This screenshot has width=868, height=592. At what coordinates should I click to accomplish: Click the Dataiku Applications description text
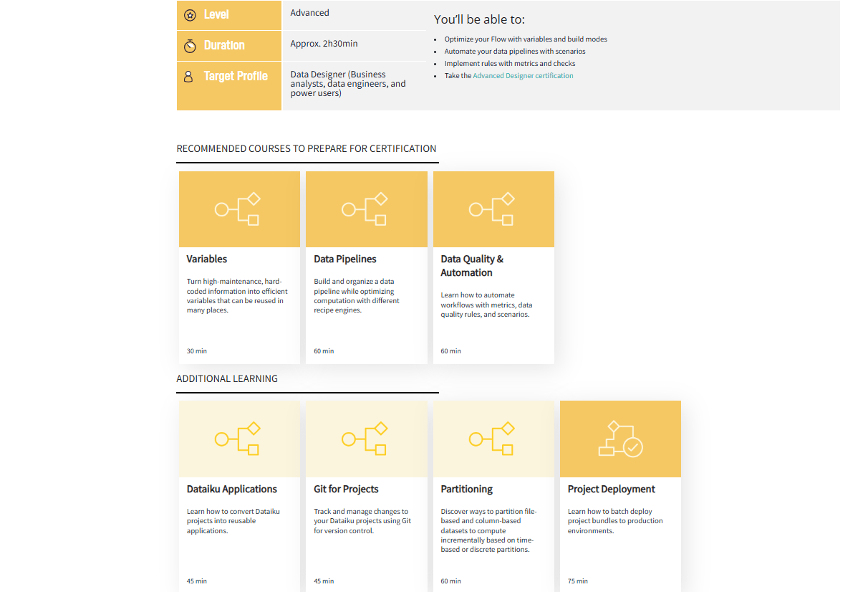[x=233, y=521]
